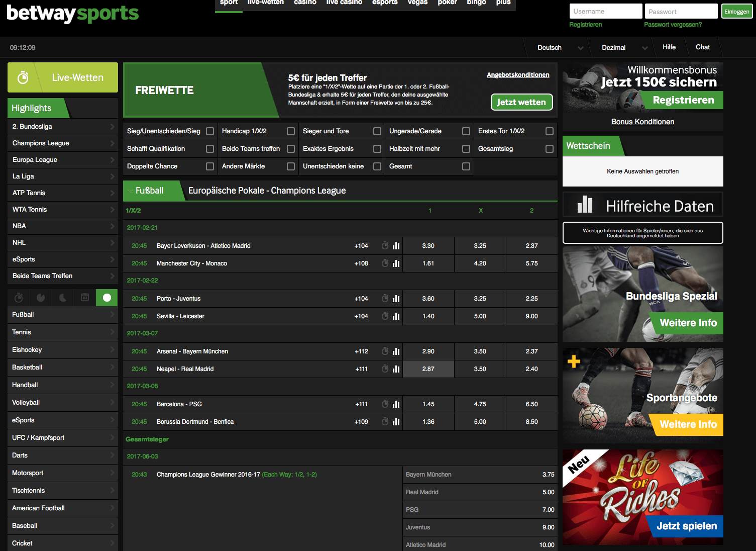Check the Schafft Qualifikation box
This screenshot has height=551, width=756.
click(210, 149)
